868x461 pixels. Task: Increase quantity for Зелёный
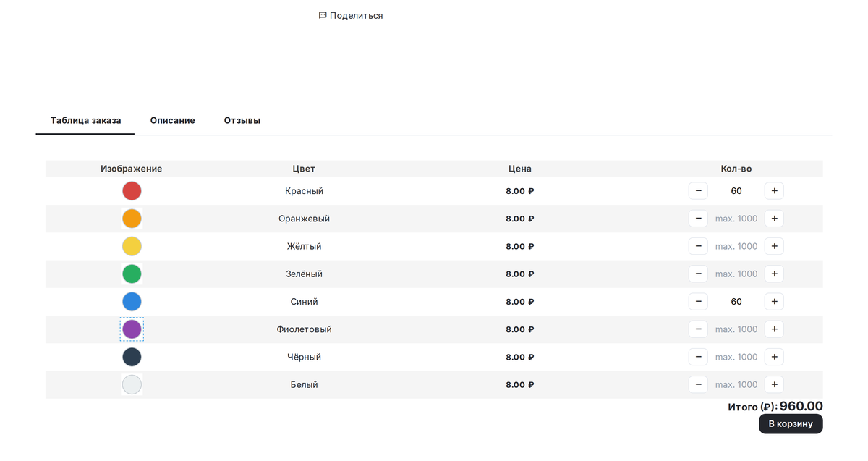[x=774, y=274]
